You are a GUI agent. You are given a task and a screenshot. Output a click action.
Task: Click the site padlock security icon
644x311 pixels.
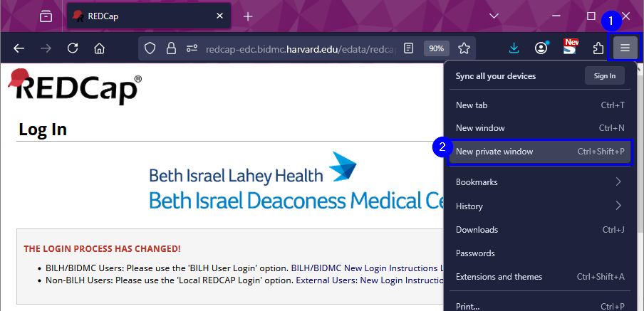click(x=170, y=48)
